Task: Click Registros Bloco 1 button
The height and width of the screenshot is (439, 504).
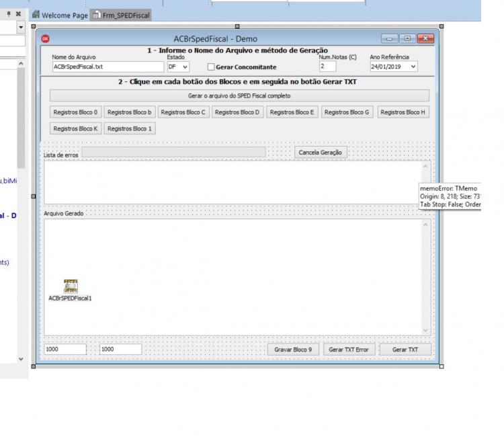Action: (x=130, y=128)
